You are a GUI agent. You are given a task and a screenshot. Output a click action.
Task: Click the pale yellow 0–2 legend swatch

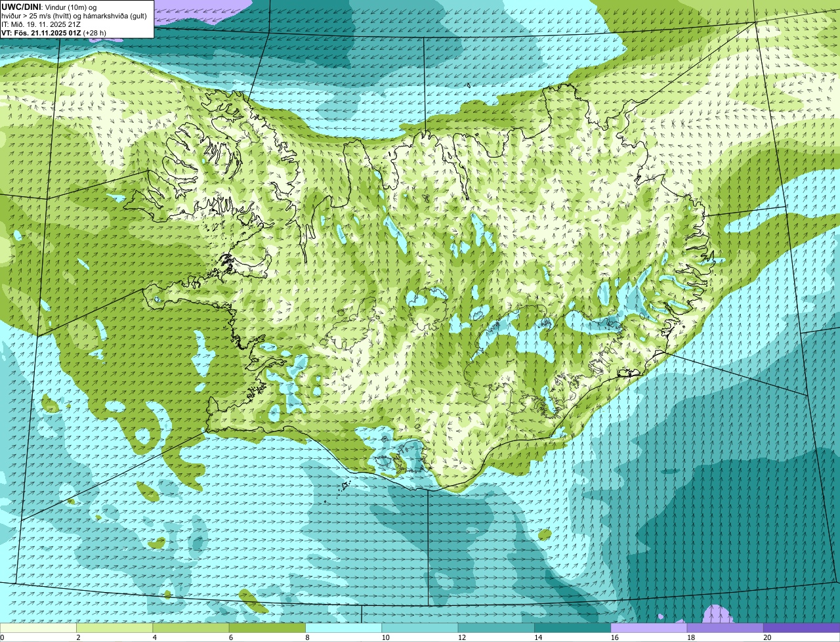click(x=38, y=628)
